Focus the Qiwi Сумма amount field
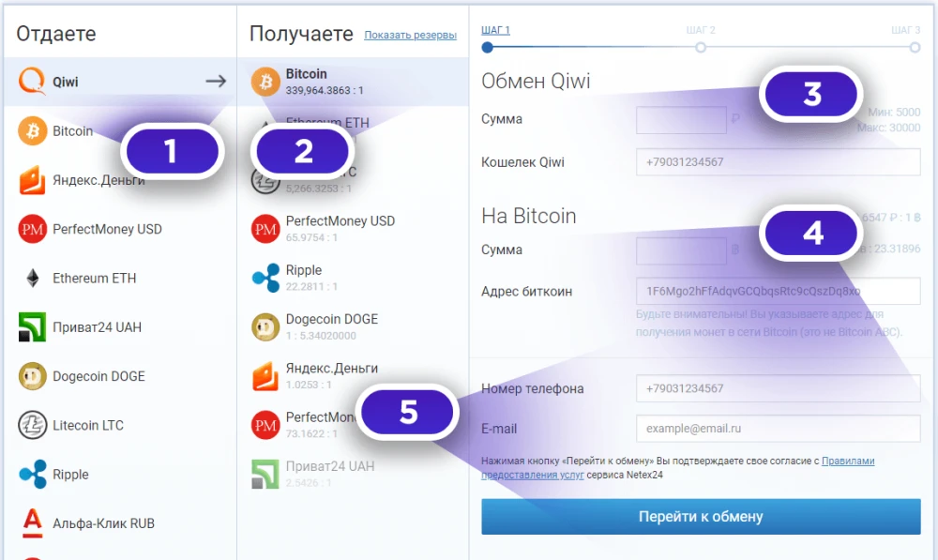The image size is (938, 560). 681,119
